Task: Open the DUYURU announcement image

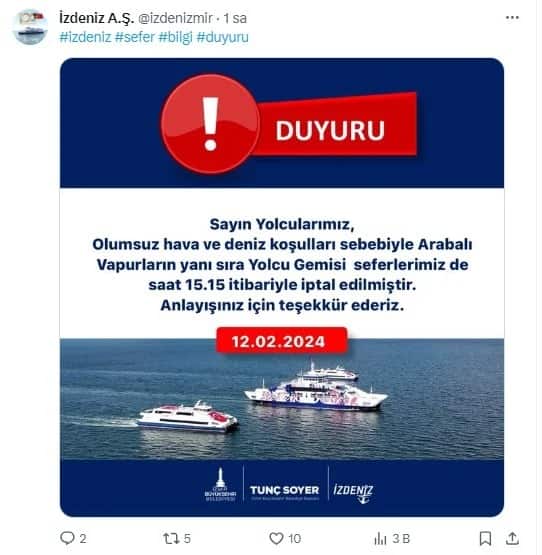Action: click(x=282, y=287)
